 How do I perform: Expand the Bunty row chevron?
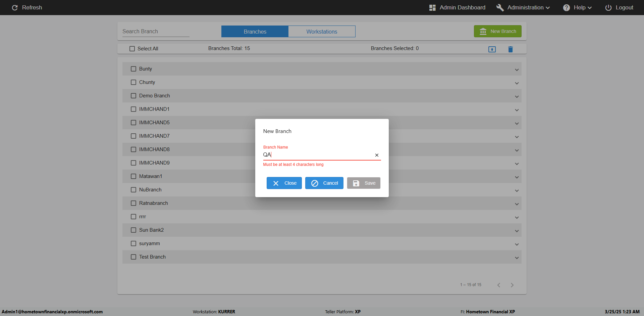point(517,70)
